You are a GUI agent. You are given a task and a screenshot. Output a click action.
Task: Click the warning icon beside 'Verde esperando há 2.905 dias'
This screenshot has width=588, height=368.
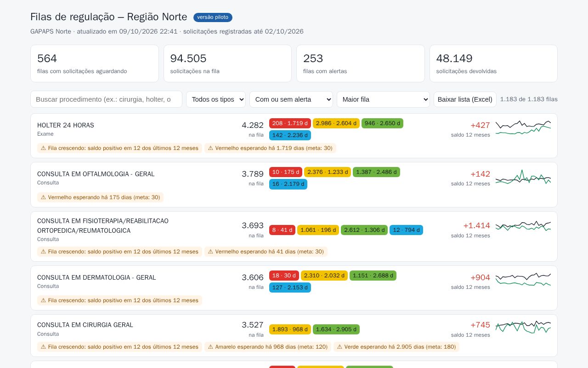tap(339, 347)
